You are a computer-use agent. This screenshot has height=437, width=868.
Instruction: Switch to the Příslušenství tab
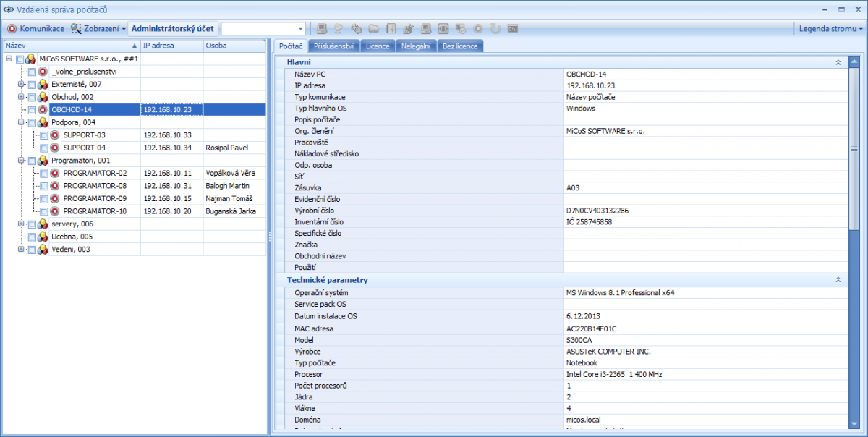click(x=333, y=46)
